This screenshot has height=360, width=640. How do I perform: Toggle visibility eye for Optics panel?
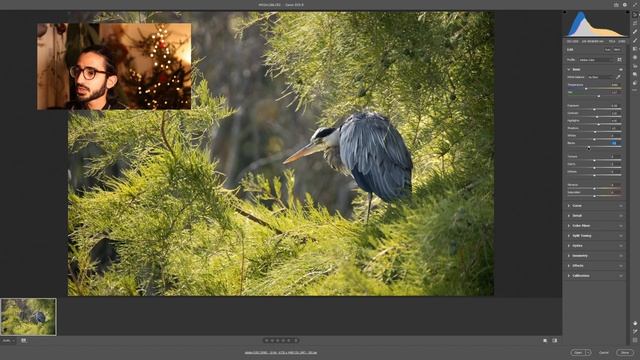pos(621,246)
